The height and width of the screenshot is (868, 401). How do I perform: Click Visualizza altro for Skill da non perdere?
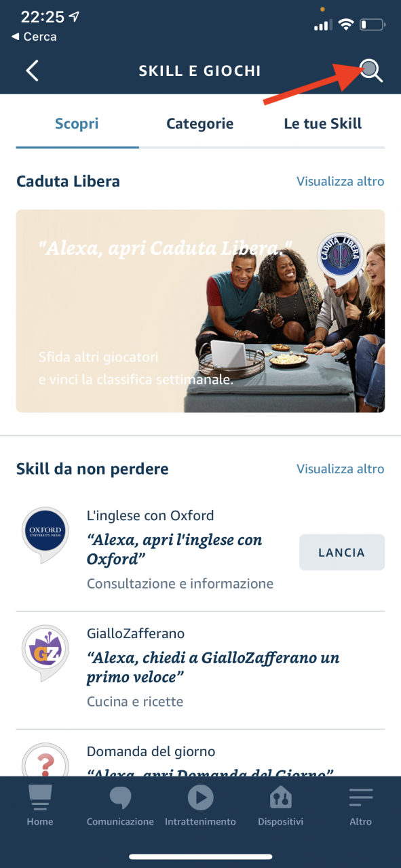click(x=341, y=469)
